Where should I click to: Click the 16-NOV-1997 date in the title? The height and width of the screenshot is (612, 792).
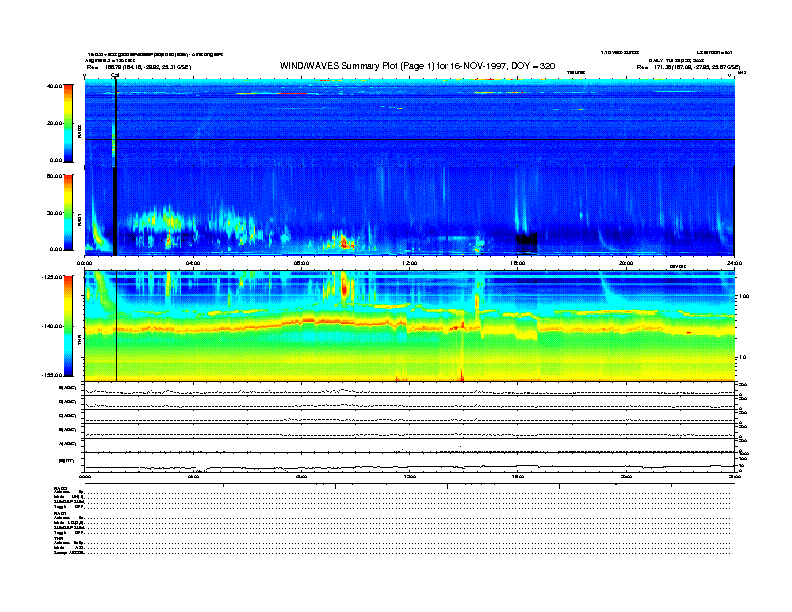(x=477, y=66)
